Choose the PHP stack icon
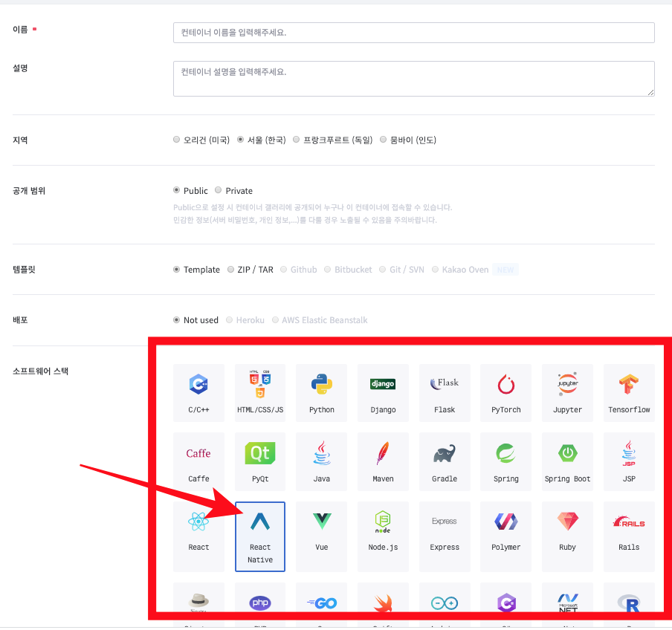672x630 pixels. [260, 603]
